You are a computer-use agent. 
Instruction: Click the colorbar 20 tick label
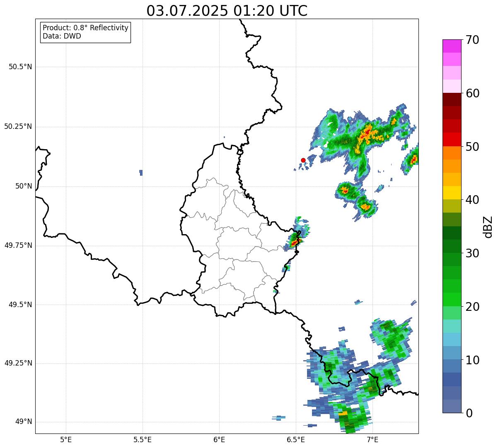(x=472, y=307)
